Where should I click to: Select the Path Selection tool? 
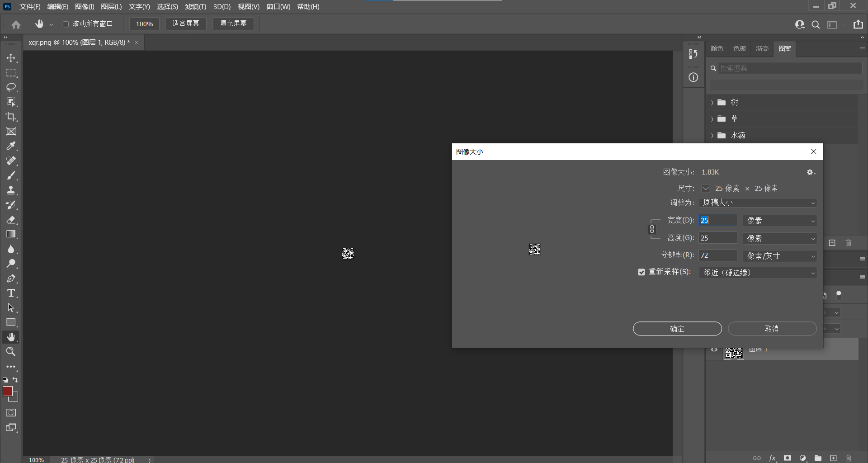click(11, 308)
